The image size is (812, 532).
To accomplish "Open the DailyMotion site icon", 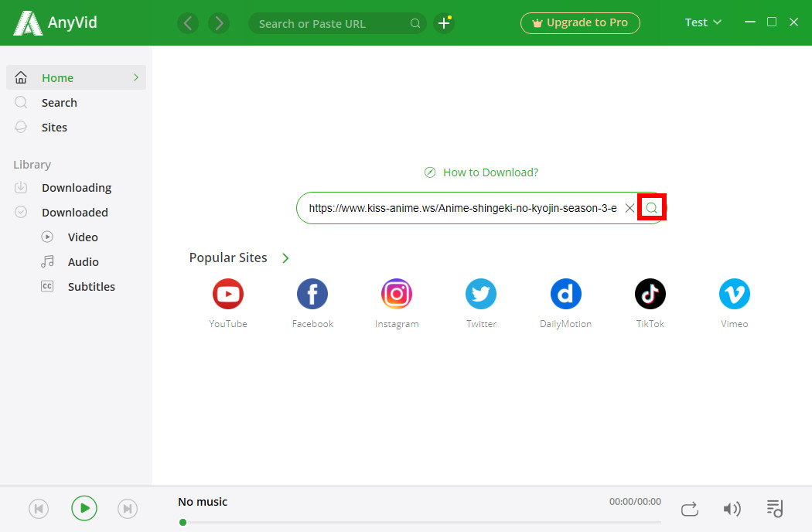I will [x=565, y=295].
